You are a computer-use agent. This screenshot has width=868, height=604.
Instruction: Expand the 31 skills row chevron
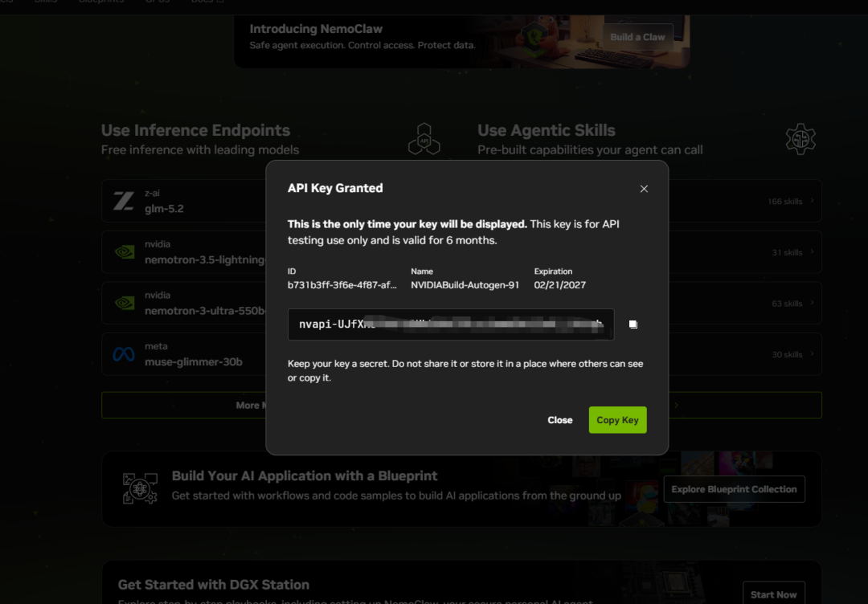(812, 251)
